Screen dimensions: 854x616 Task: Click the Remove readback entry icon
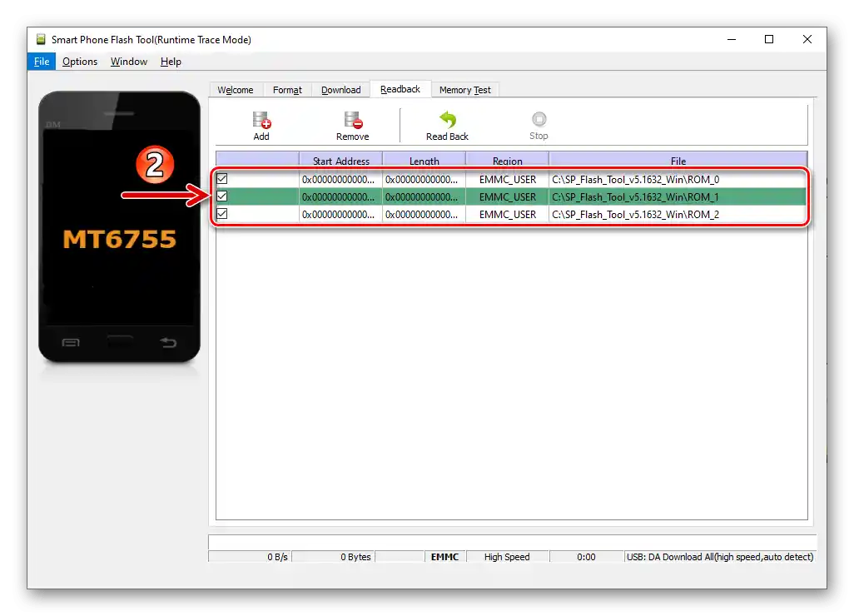click(352, 123)
